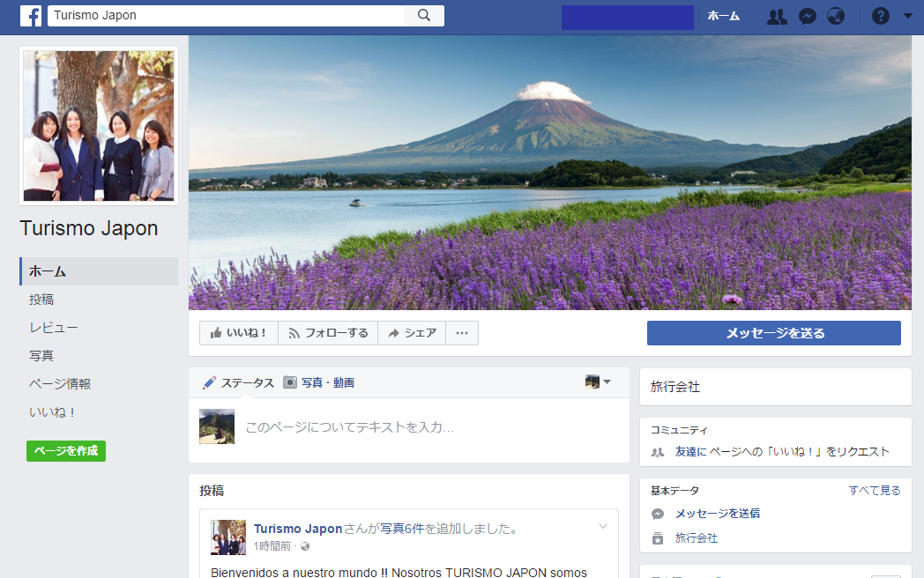
Task: Open ページ情報 in the left sidebar
Action: (60, 383)
